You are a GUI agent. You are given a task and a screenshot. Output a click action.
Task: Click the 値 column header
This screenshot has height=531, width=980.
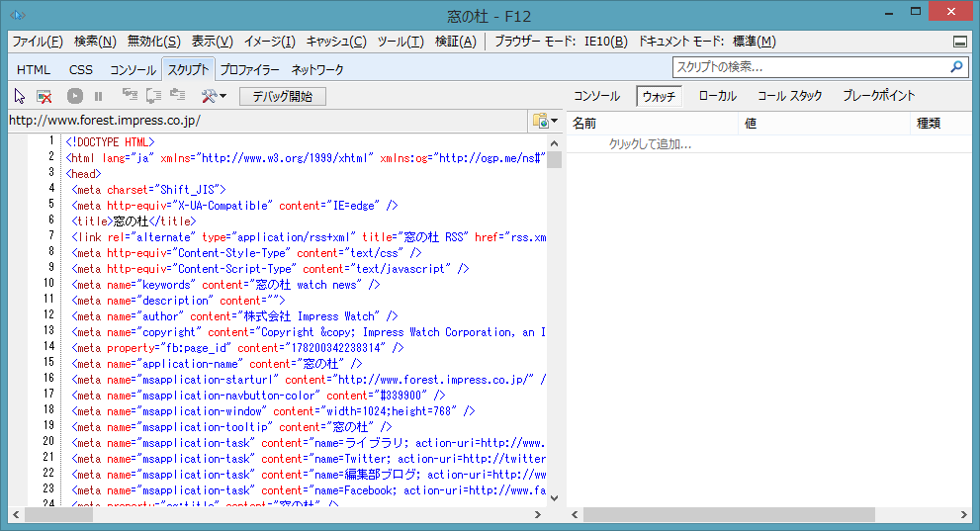pos(824,123)
